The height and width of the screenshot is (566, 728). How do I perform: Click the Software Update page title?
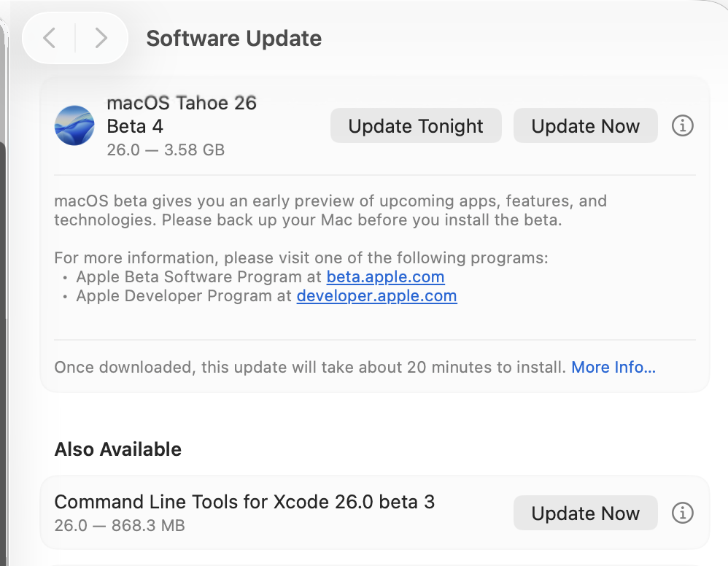[x=234, y=39]
